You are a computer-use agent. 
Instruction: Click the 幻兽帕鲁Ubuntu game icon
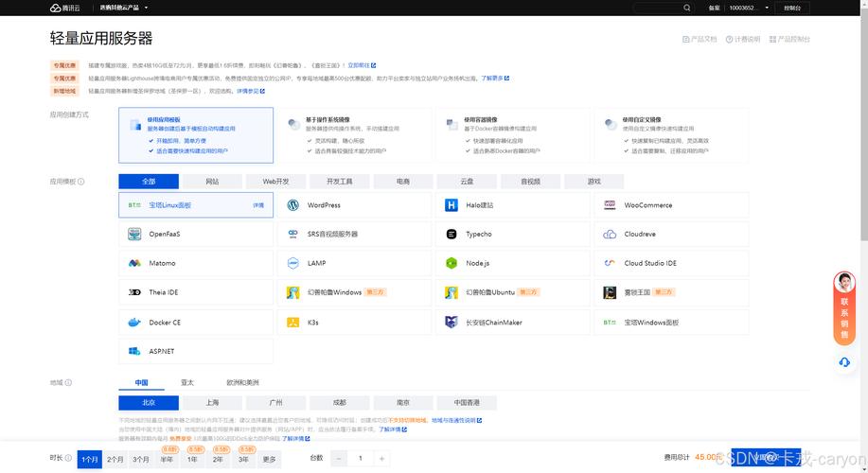[x=452, y=292]
